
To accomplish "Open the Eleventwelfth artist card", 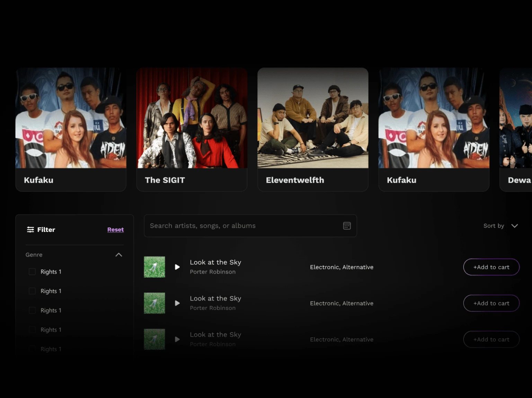I will click(x=313, y=129).
